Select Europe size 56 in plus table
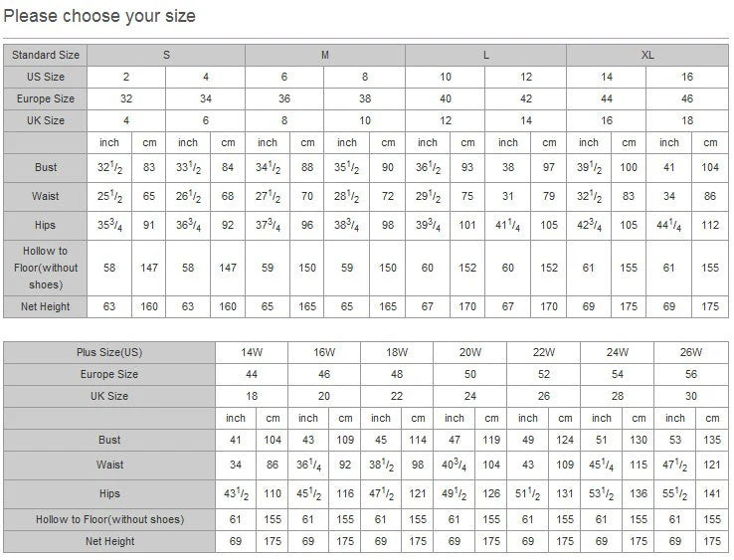The height and width of the screenshot is (560, 734). pyautogui.click(x=690, y=374)
